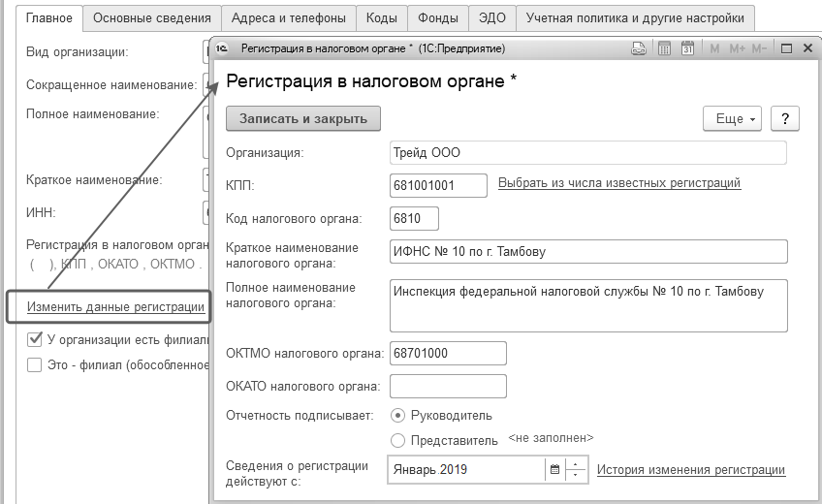Open calendar picker in registration date field
822x504 pixels.
[x=554, y=469]
